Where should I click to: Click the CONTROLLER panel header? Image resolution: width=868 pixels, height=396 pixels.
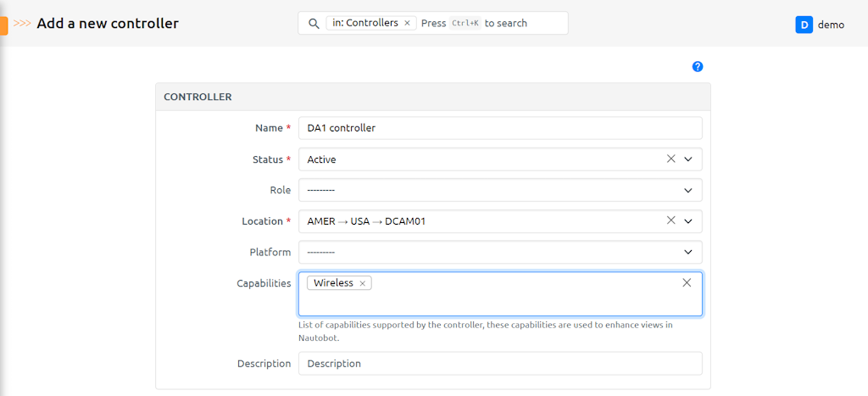(432, 97)
